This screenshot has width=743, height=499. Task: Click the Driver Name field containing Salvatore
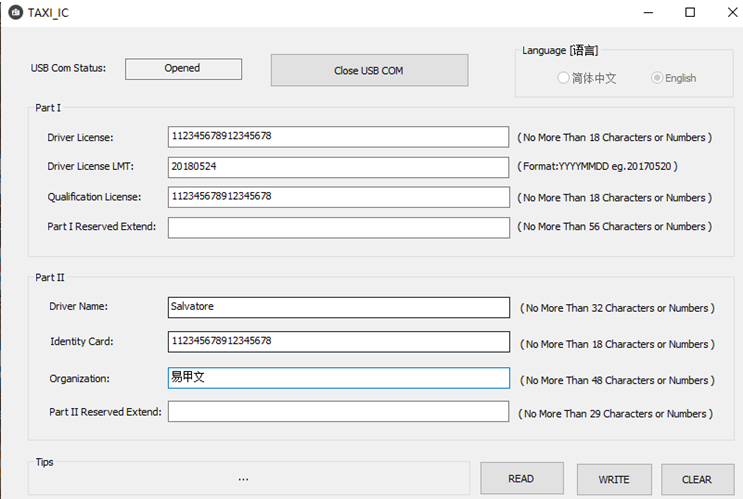click(x=338, y=307)
